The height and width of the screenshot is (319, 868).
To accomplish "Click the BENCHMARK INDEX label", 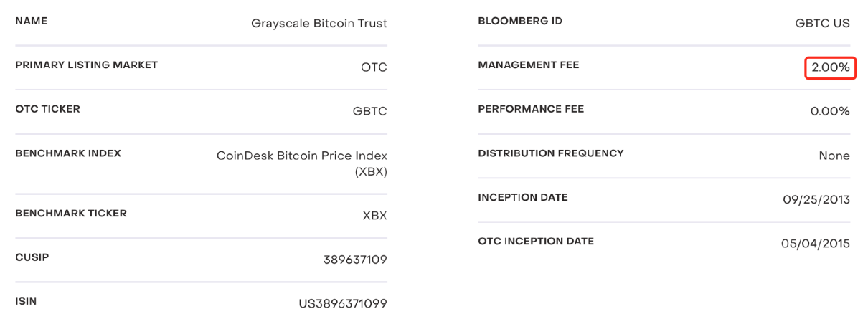I will point(68,153).
